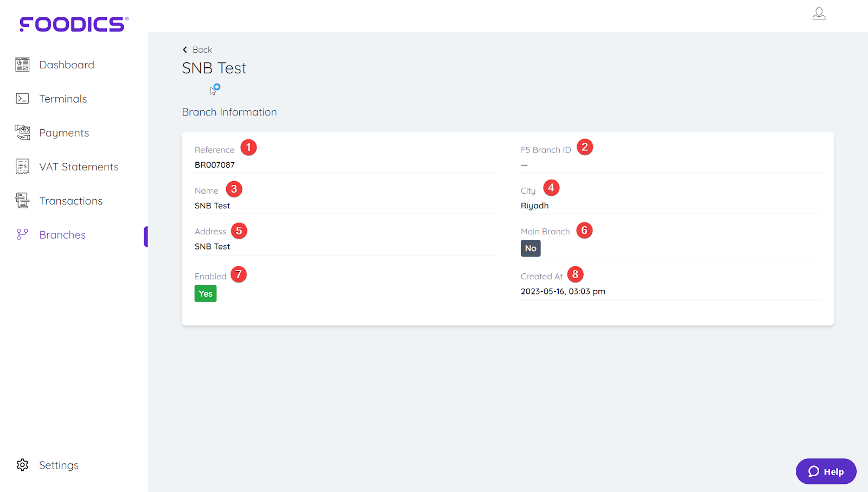Open the user profile icon

click(x=819, y=14)
